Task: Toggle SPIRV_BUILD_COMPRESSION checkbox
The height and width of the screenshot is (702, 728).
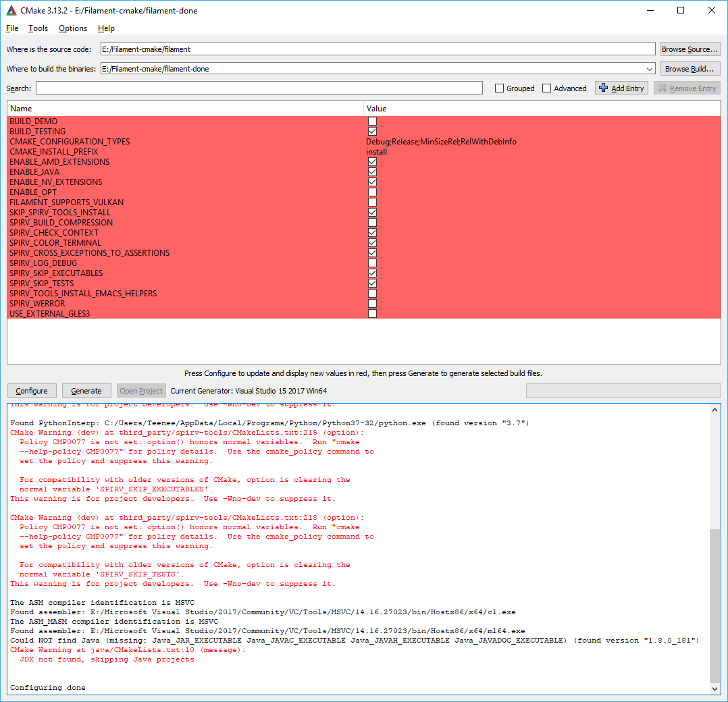Action: point(372,222)
